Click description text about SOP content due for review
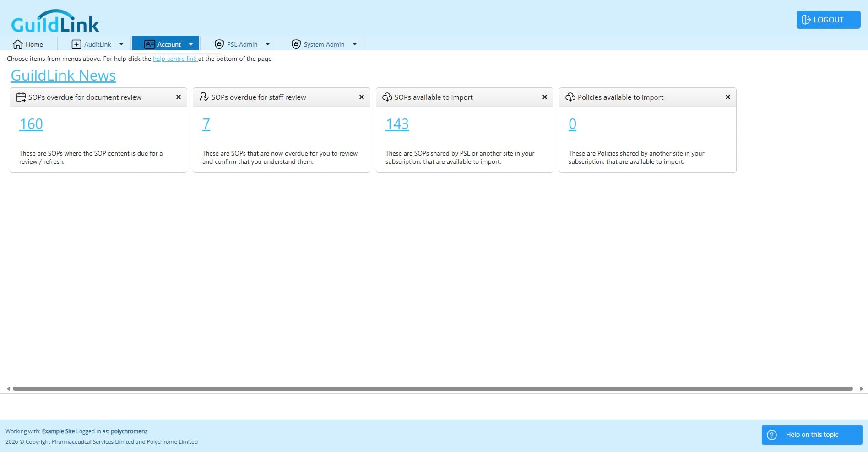 point(91,157)
